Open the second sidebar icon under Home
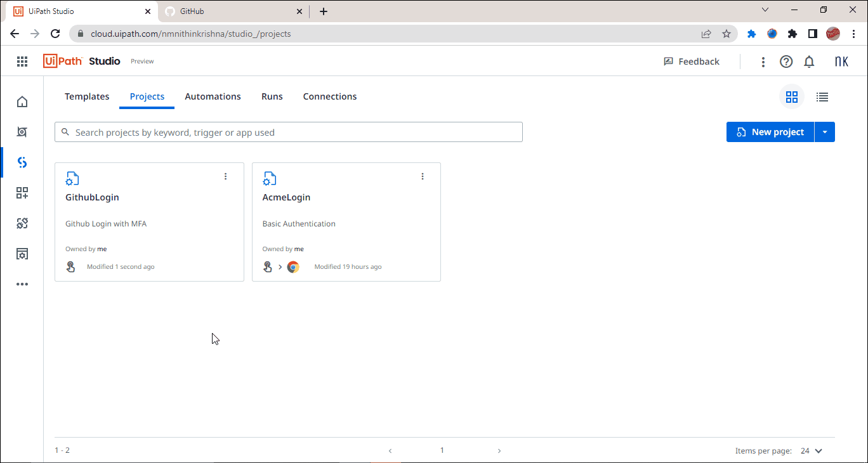Image resolution: width=868 pixels, height=463 pixels. (22, 132)
